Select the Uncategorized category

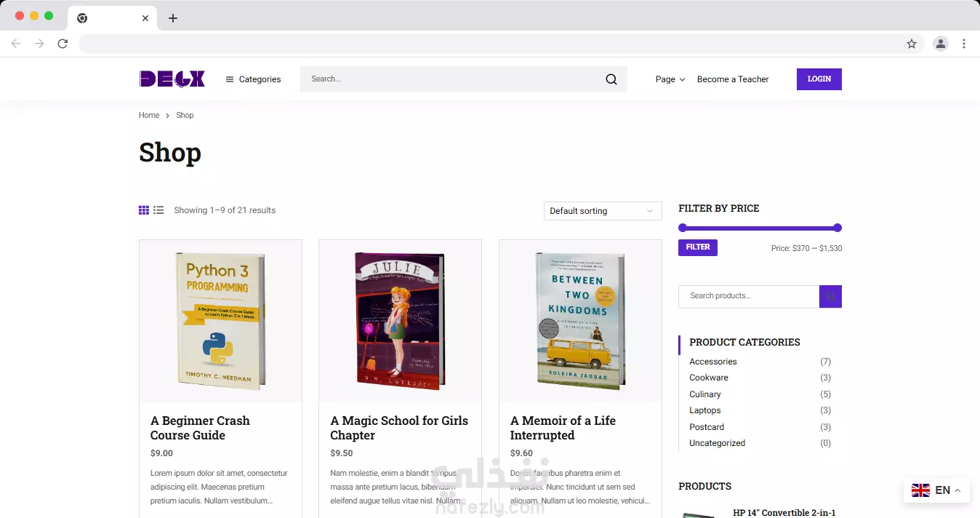tap(718, 443)
